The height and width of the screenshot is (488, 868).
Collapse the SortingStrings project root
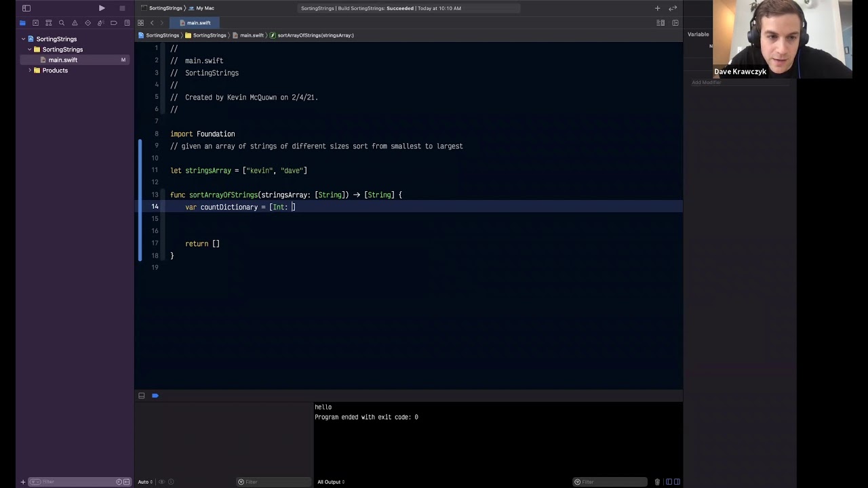23,39
